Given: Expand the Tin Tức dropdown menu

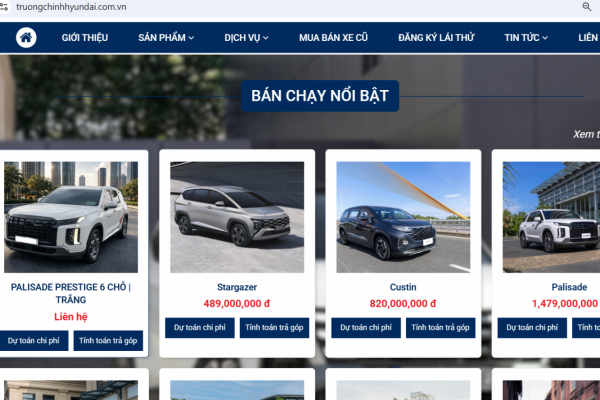Looking at the screenshot, I should (x=527, y=38).
